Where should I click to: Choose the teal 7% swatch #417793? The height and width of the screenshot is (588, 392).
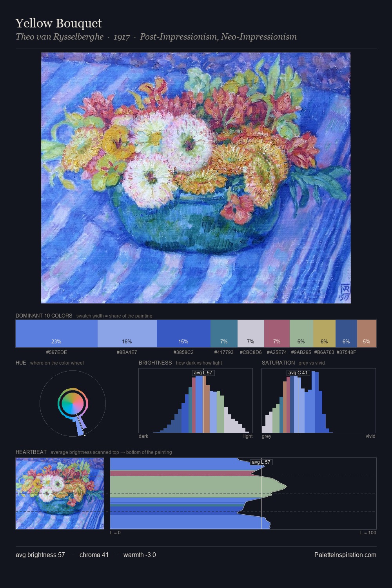(224, 334)
